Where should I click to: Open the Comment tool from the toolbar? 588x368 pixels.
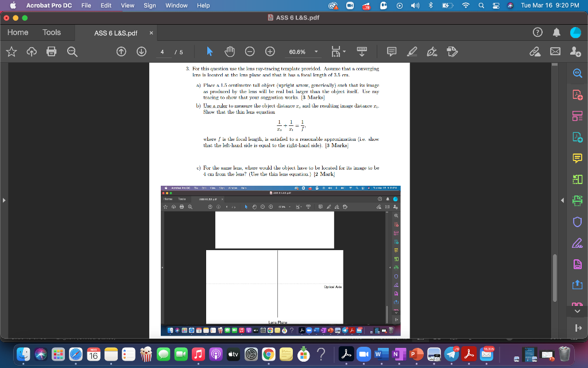point(391,52)
